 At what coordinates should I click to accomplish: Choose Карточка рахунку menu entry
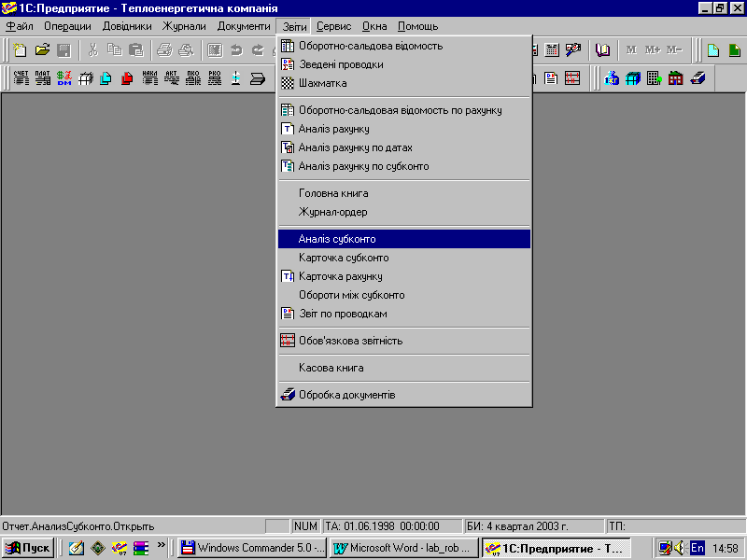click(404, 276)
